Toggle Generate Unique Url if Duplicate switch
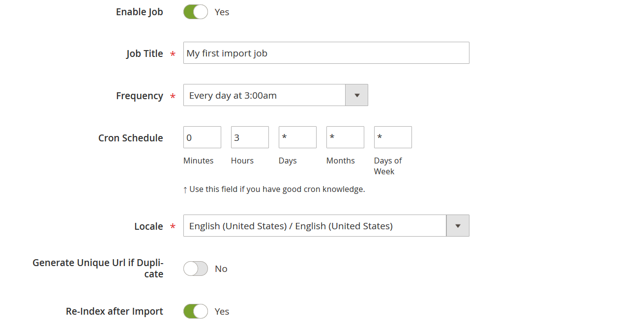This screenshot has width=644, height=324. pyautogui.click(x=196, y=269)
